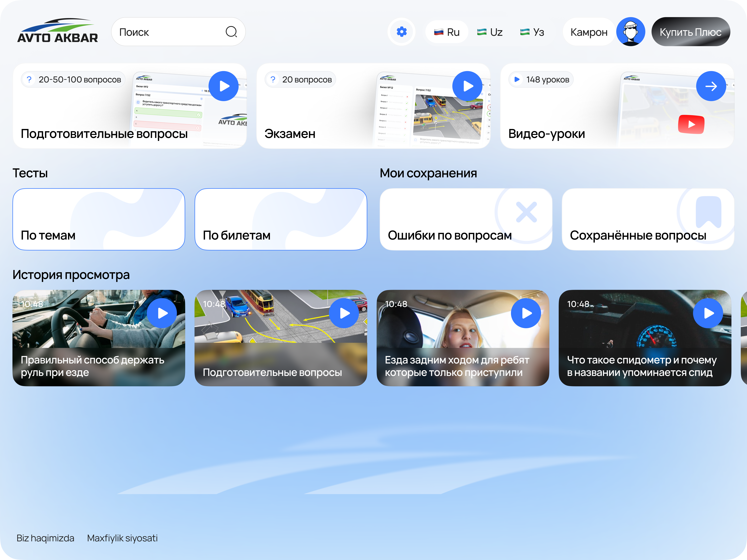Screen dimensions: 747x560
Task: Open Сохранённые вопросы card
Action: 648,219
